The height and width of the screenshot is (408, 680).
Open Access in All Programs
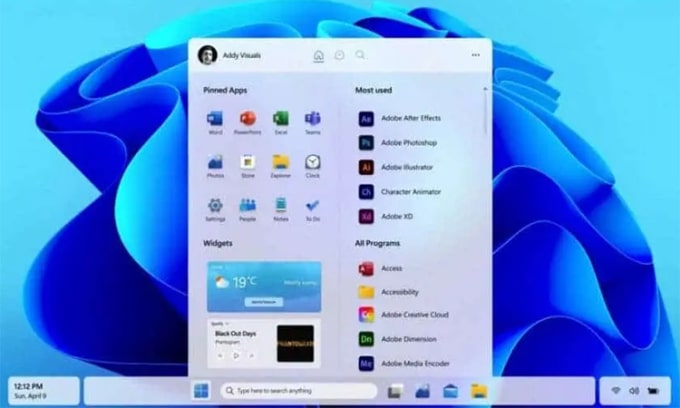point(380,268)
